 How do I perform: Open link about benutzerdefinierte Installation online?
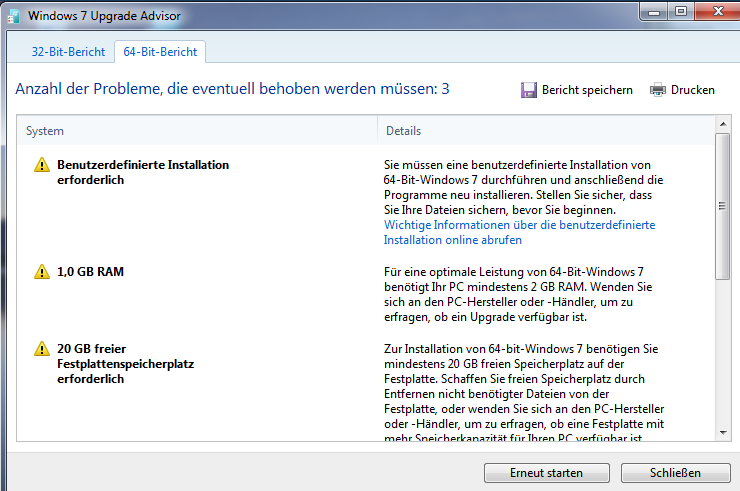[x=519, y=232]
